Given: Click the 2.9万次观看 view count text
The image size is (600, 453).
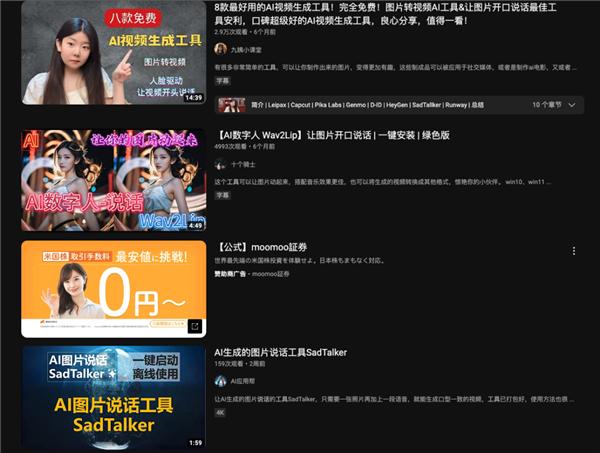Looking at the screenshot, I should tap(231, 32).
